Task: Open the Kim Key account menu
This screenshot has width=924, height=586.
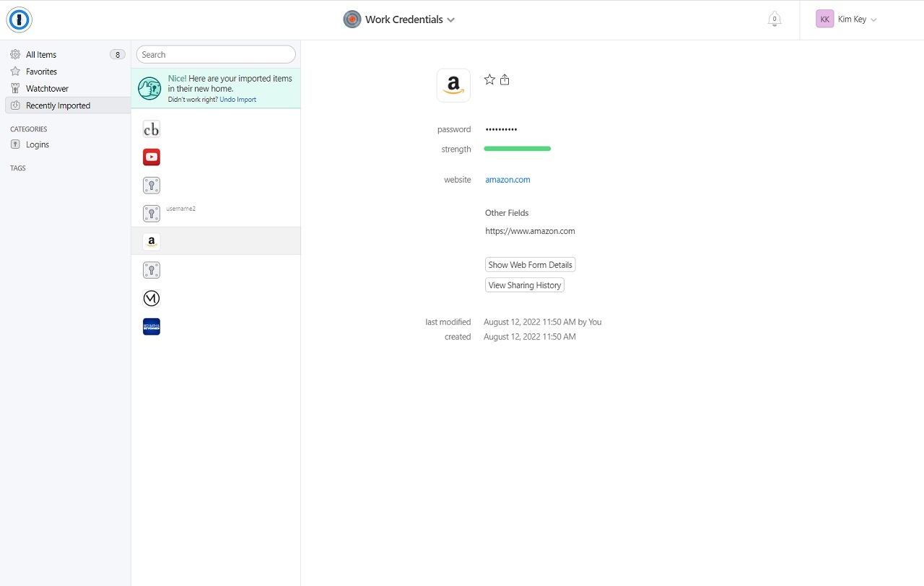Action: 846,19
